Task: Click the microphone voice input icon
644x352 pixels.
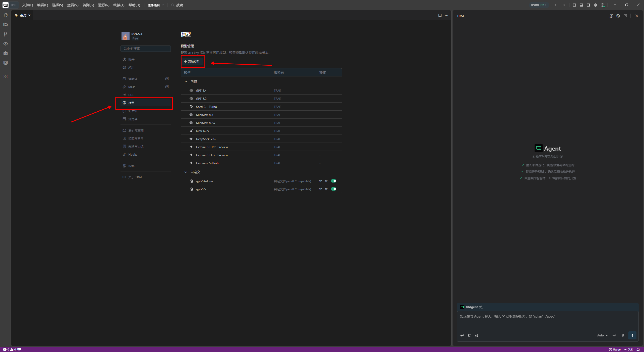Action: click(x=623, y=335)
